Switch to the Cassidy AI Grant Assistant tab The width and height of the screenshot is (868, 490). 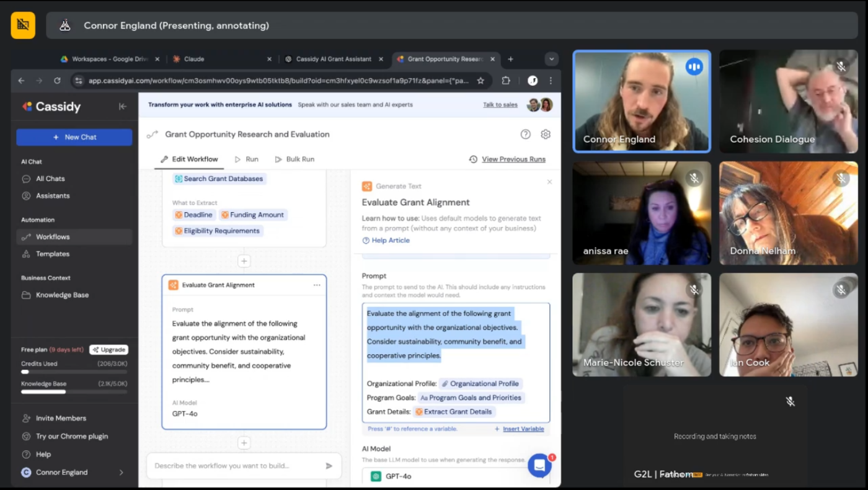click(333, 59)
